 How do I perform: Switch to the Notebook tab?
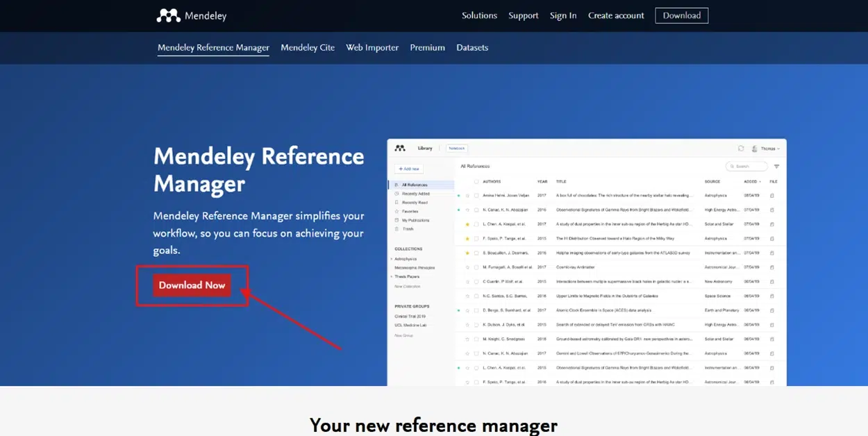458,149
